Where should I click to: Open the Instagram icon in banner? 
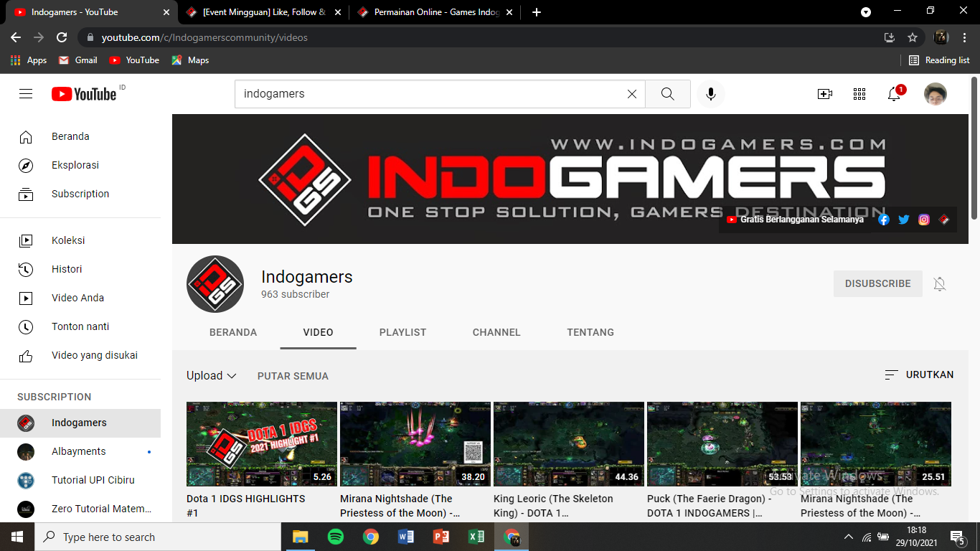pyautogui.click(x=924, y=220)
